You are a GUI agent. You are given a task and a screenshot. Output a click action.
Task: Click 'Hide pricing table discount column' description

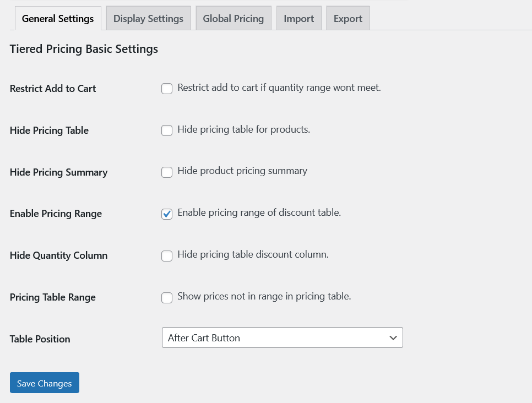253,254
